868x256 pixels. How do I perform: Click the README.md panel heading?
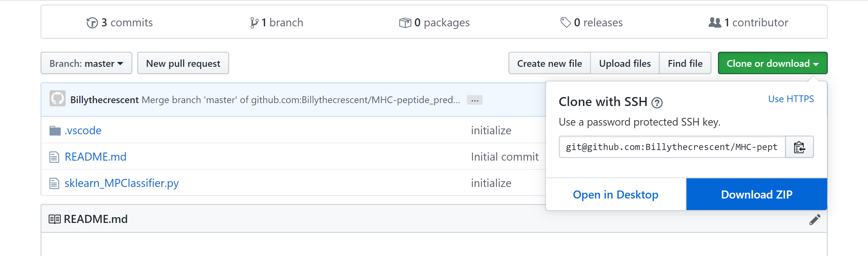pyautogui.click(x=95, y=219)
